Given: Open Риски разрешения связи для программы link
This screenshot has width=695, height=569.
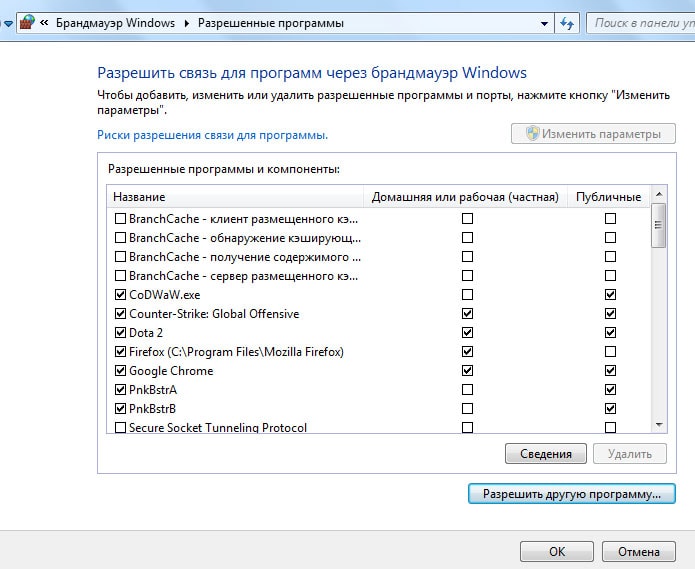Looking at the screenshot, I should tap(212, 135).
